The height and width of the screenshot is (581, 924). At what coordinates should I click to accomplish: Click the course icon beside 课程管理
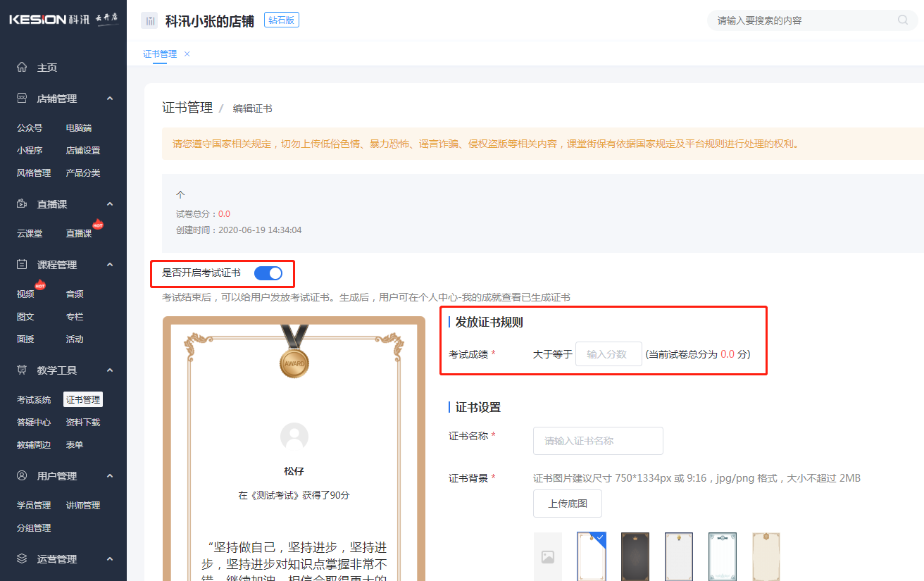pyautogui.click(x=21, y=264)
